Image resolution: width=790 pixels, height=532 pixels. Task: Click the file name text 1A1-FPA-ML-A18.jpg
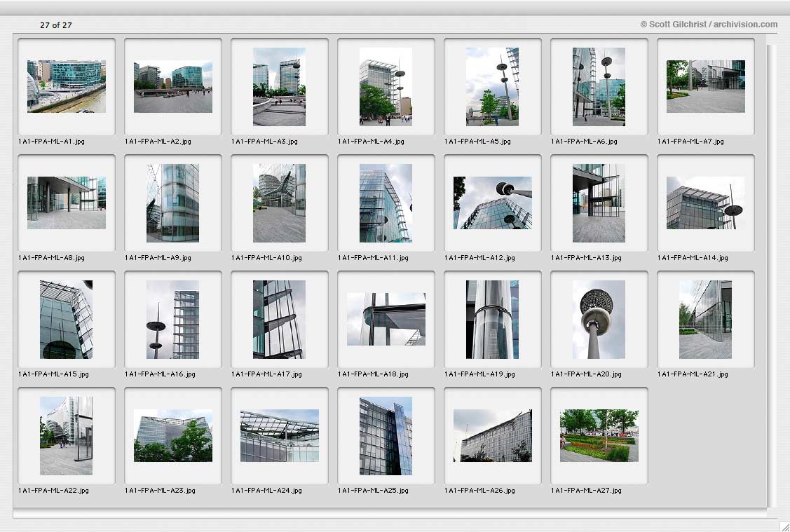coord(374,374)
